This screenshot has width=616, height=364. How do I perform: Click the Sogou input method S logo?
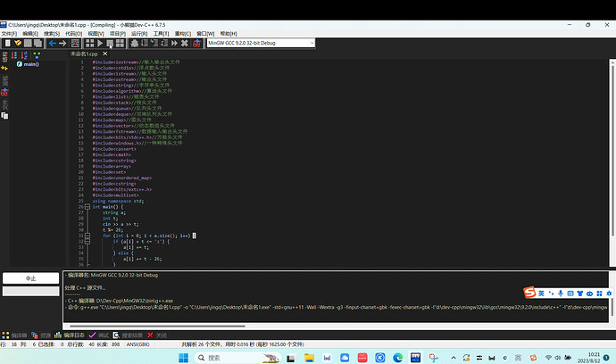pyautogui.click(x=529, y=293)
